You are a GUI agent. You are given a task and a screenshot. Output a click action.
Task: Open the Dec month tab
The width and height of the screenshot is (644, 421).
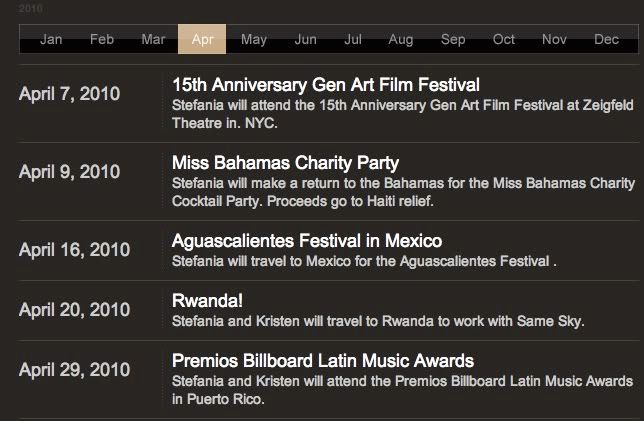[x=606, y=39]
